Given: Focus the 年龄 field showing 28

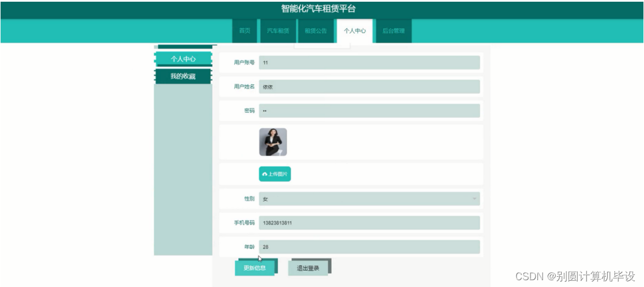Looking at the screenshot, I should [x=369, y=247].
